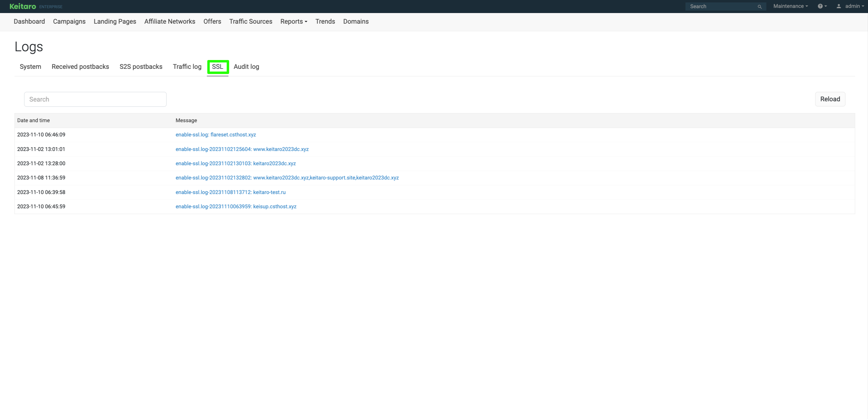
Task: Open the keitaro-support.site multi-domain log link
Action: (x=287, y=178)
